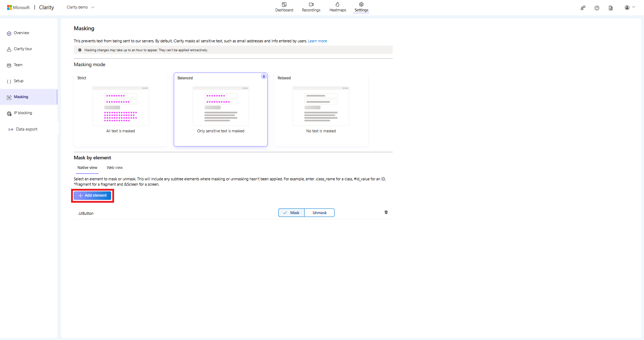
Task: Click the Overview gear icon
Action: click(x=9, y=33)
